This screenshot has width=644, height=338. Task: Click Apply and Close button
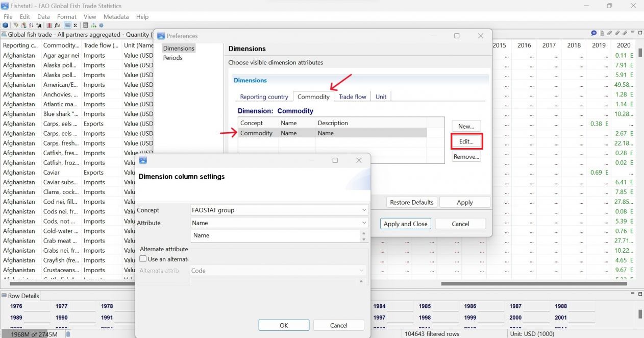pos(406,224)
